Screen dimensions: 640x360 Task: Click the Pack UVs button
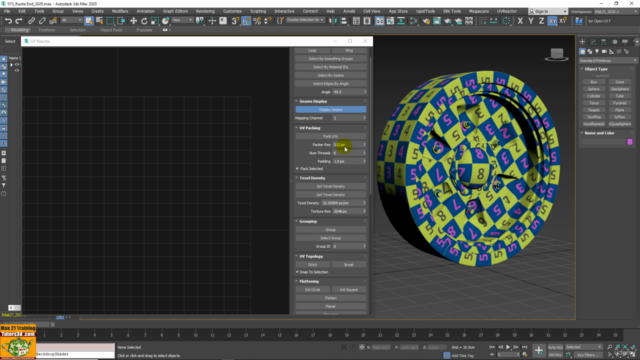(331, 136)
